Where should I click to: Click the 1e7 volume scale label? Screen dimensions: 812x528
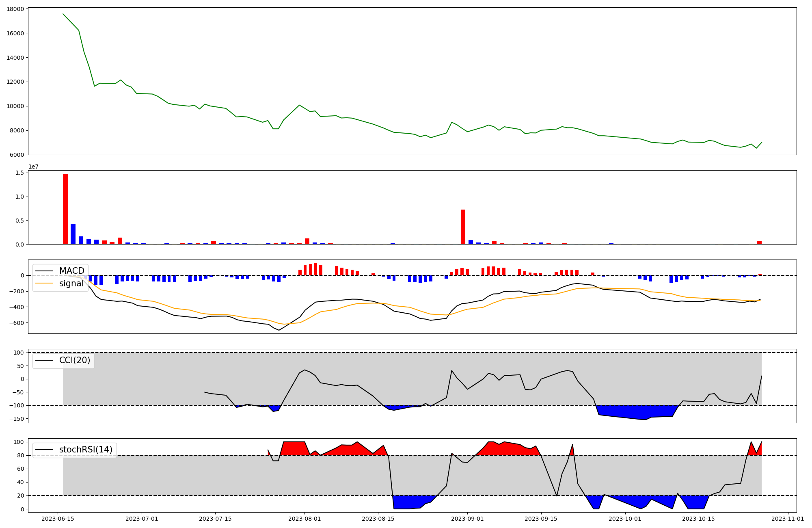pos(33,167)
